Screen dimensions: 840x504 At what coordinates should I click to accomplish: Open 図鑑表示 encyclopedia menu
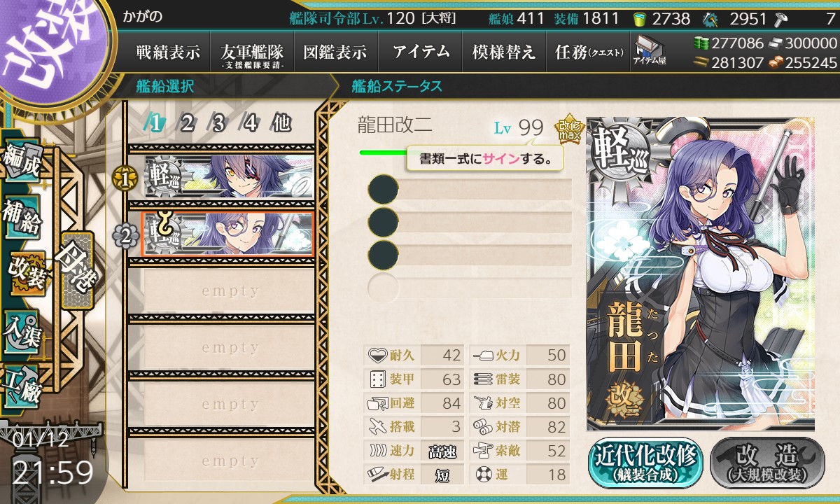(x=335, y=52)
